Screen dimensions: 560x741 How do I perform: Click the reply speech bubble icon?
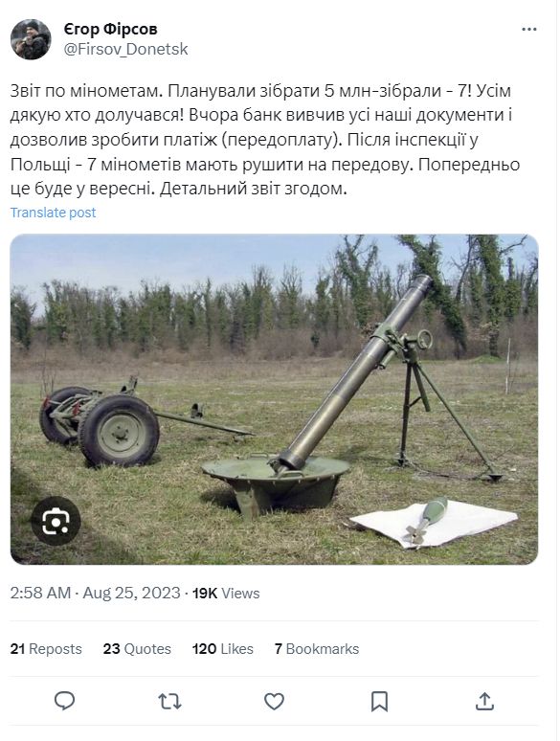[65, 701]
